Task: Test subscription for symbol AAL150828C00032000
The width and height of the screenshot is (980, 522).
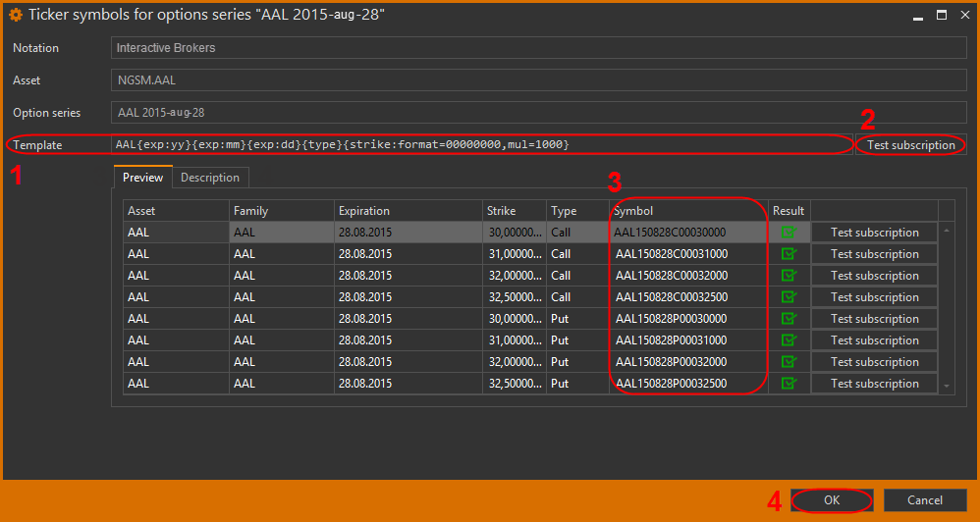Action: (874, 276)
